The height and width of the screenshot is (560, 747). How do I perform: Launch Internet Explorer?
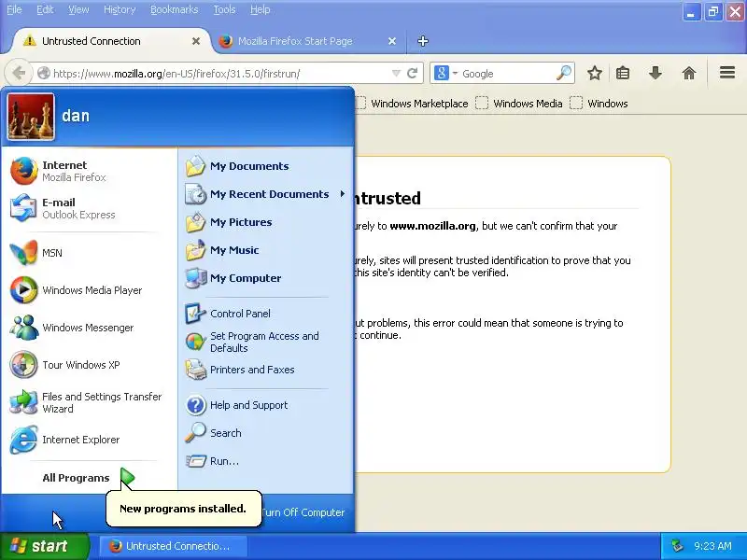coord(90,440)
